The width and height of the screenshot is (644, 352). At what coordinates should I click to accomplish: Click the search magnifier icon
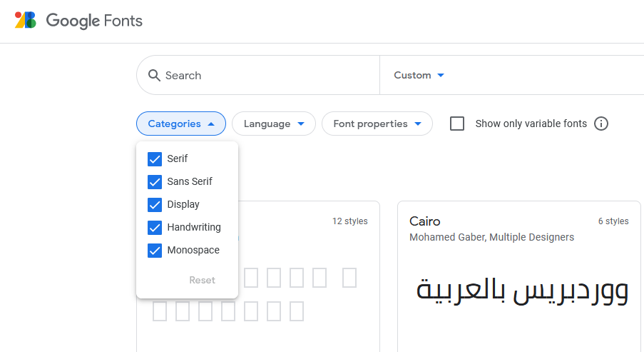[x=154, y=75]
